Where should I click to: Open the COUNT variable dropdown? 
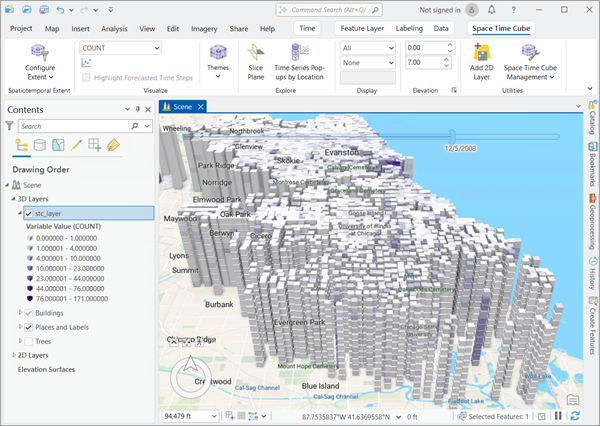click(x=120, y=47)
